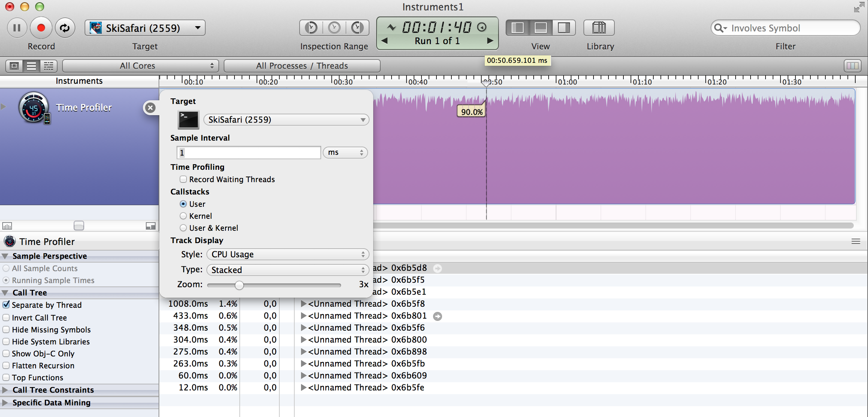Open the SkiSafari target dropdown in popover
Screen dimensions: 868x417
(x=286, y=120)
